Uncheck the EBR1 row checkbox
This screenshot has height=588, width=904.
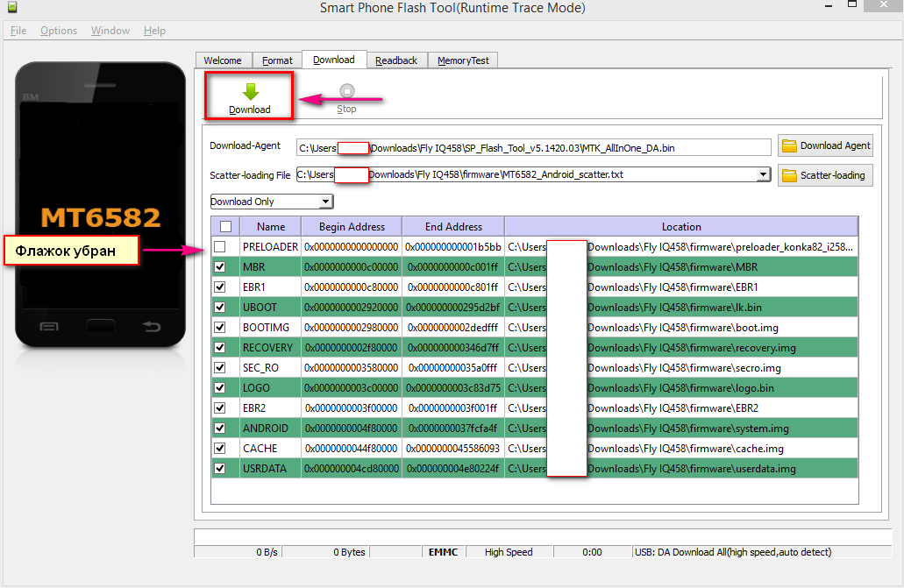tap(220, 287)
